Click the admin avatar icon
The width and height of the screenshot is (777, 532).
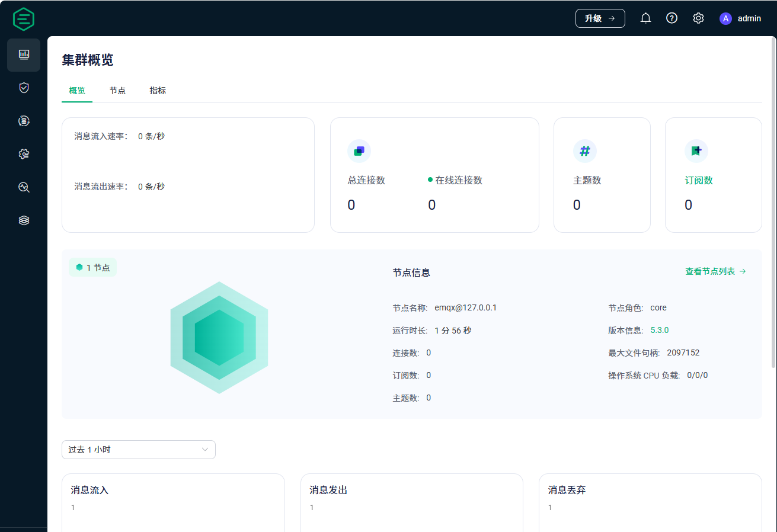[x=725, y=18]
